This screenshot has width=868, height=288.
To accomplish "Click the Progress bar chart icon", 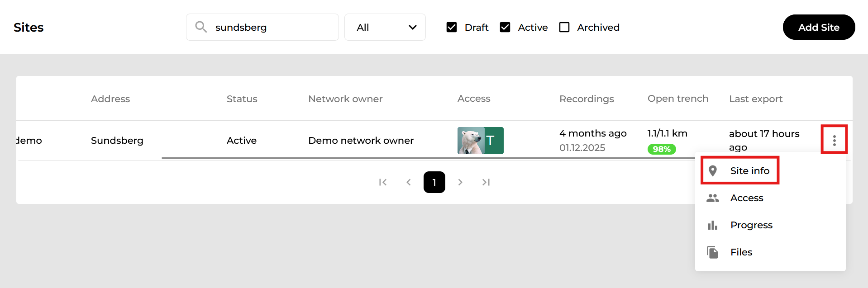I will pyautogui.click(x=713, y=225).
